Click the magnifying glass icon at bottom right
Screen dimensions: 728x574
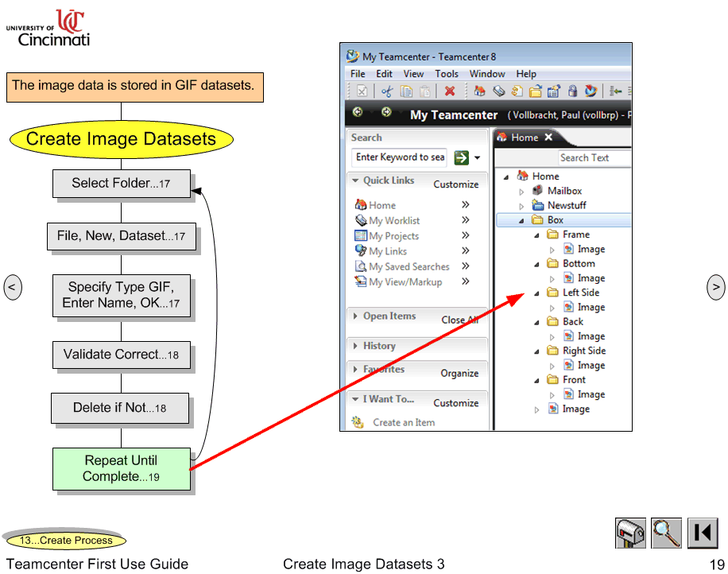click(666, 533)
